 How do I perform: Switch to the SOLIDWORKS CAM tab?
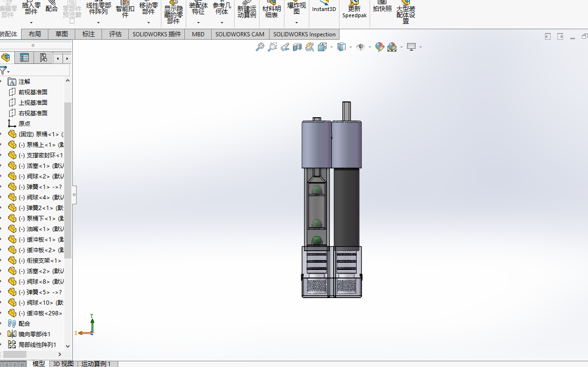(x=240, y=34)
